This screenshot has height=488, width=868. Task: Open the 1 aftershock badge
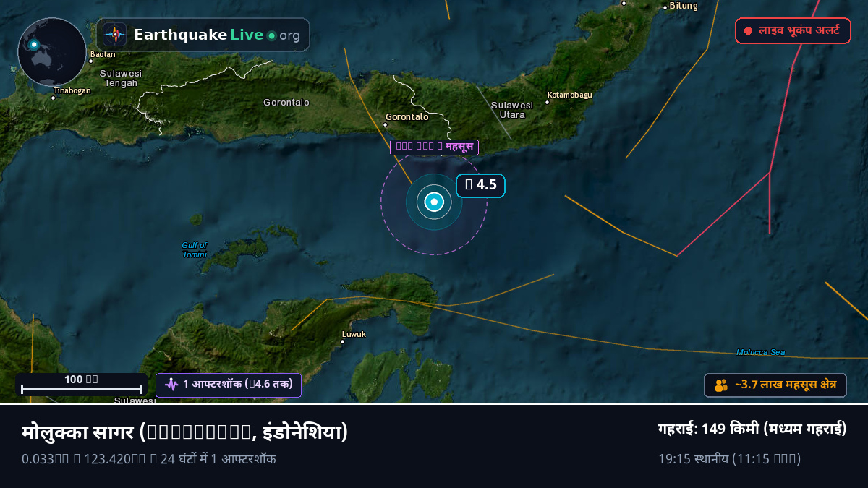point(229,385)
